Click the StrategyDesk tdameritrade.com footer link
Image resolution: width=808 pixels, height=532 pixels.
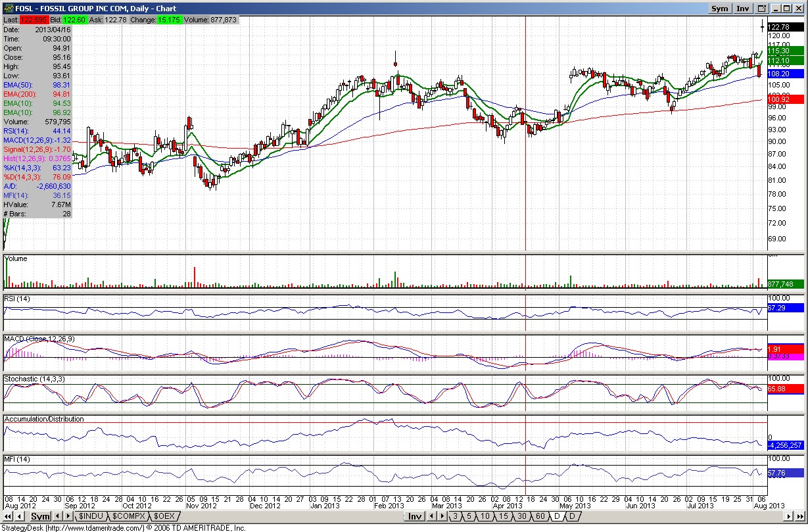[123, 527]
